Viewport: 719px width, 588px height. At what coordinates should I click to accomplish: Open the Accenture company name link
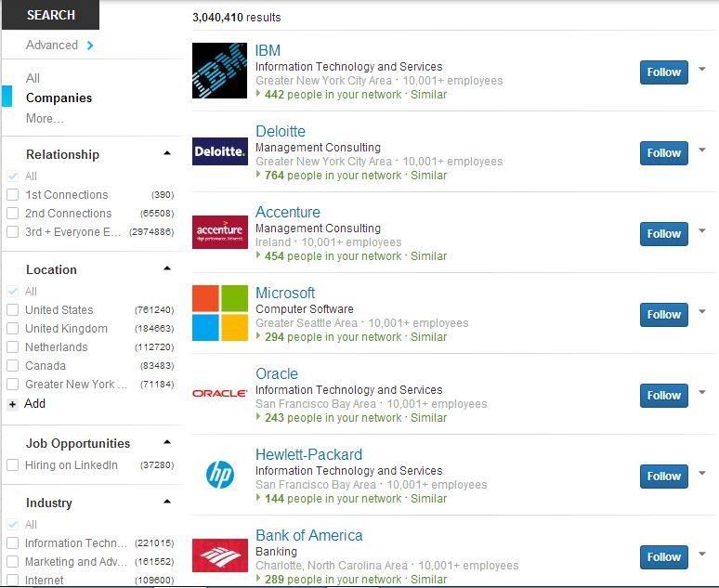pos(288,212)
